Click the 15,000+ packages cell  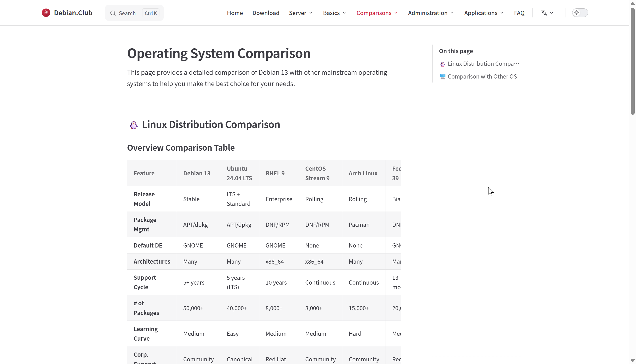pyautogui.click(x=363, y=308)
